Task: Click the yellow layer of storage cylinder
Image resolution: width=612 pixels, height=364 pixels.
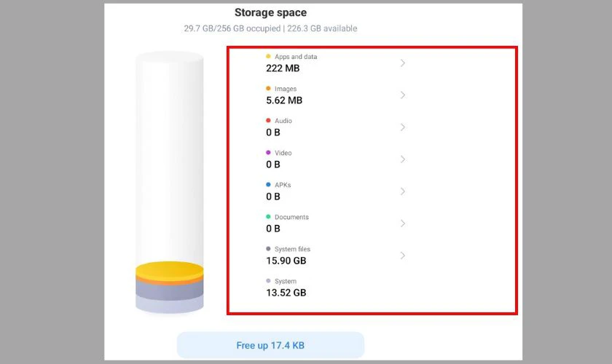Action: (169, 269)
